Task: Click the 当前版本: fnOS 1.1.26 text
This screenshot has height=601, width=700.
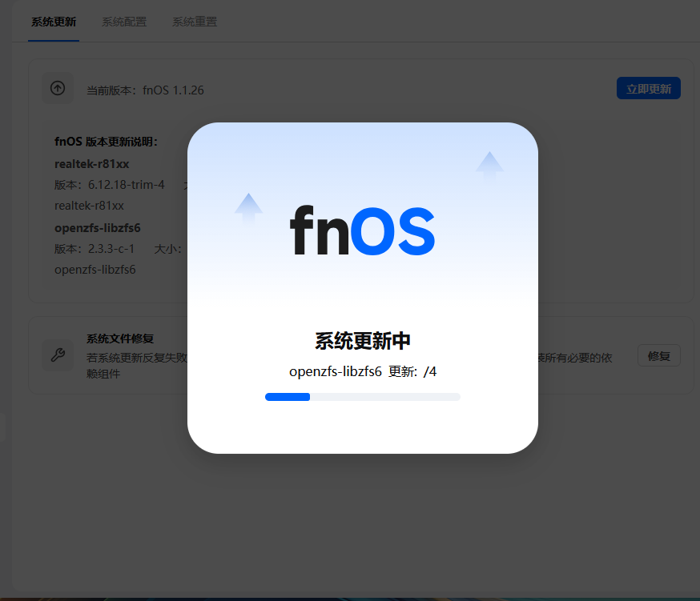Action: [145, 90]
